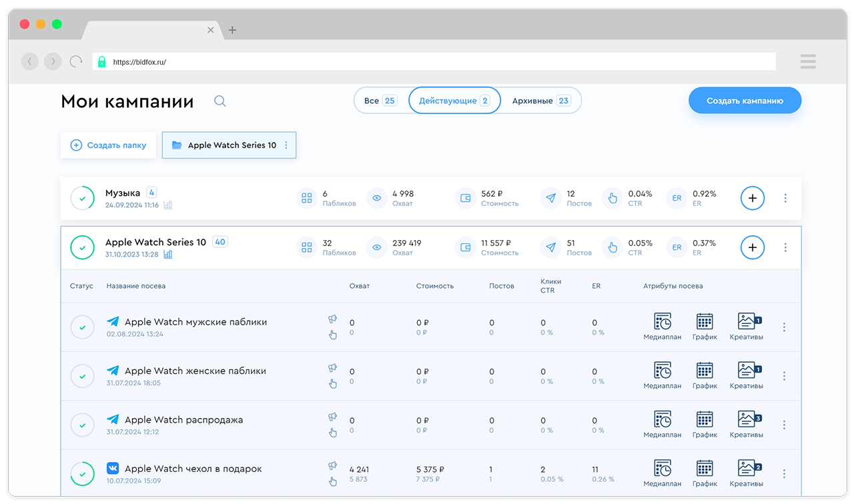
Task: Open Креативы for Apple Watch мужские паблики
Action: (x=746, y=327)
